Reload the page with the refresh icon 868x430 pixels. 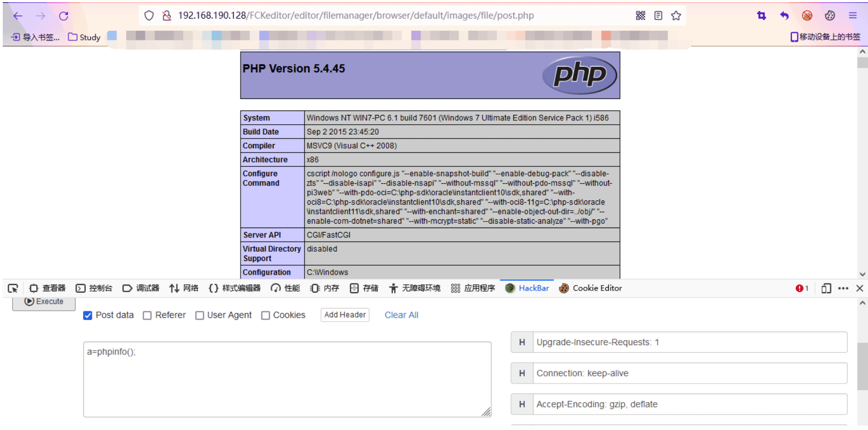pyautogui.click(x=63, y=16)
